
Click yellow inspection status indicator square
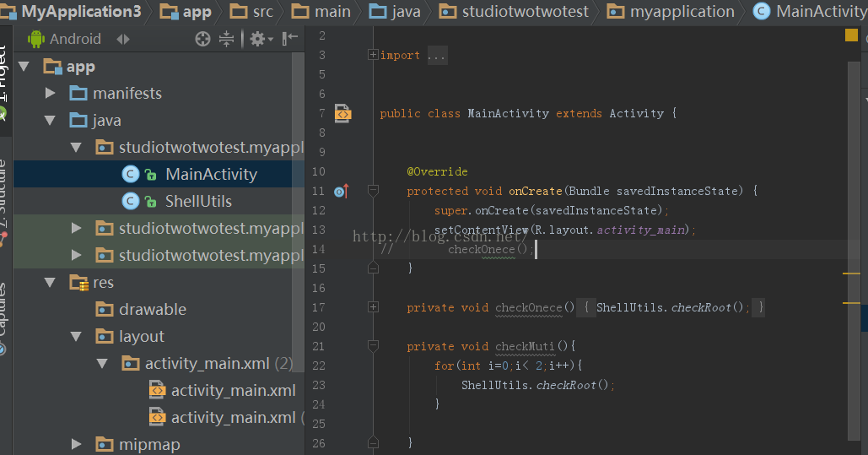click(850, 35)
